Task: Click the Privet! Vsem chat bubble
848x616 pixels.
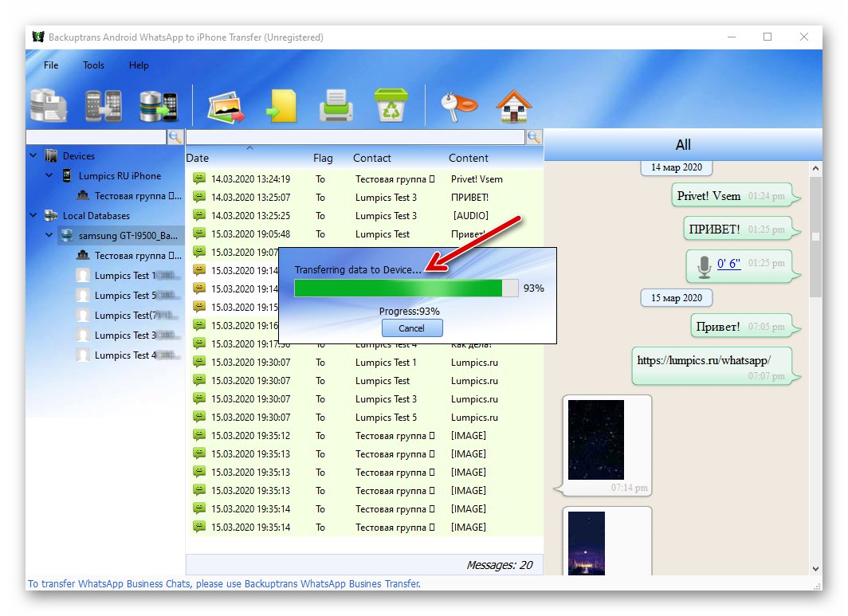Action: click(x=735, y=196)
